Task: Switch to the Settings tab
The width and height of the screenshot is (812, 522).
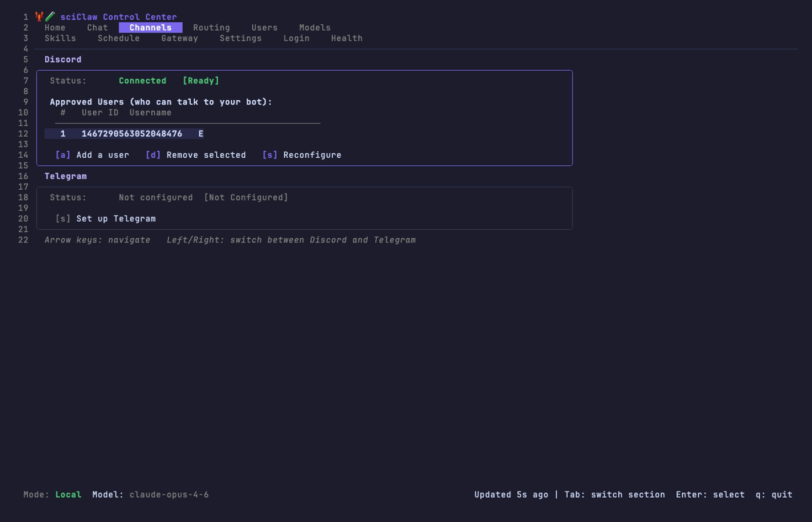Action: point(241,38)
